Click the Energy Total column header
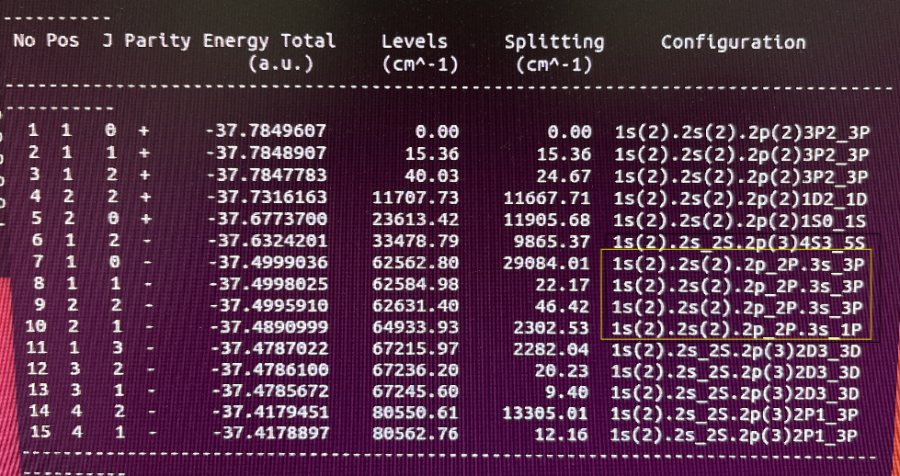Screen dimensions: 900x476 [269, 42]
